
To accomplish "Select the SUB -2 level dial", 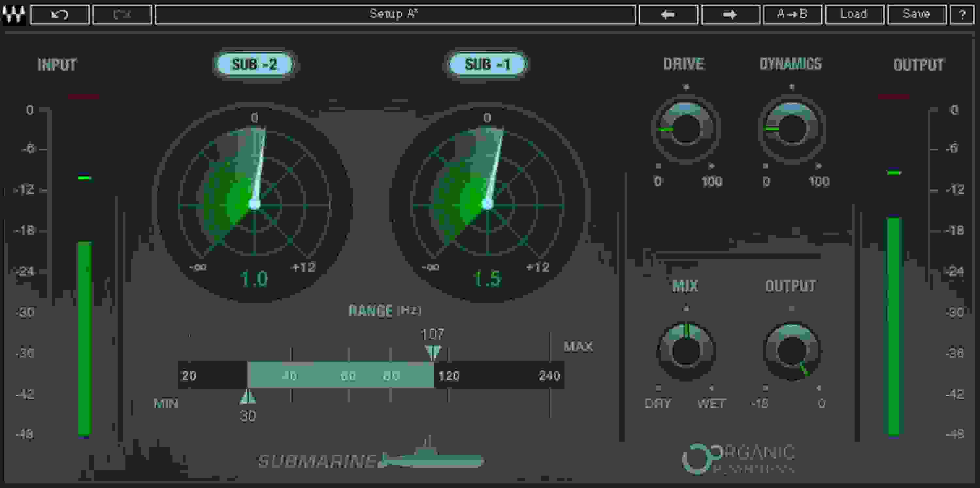I will 254,205.
